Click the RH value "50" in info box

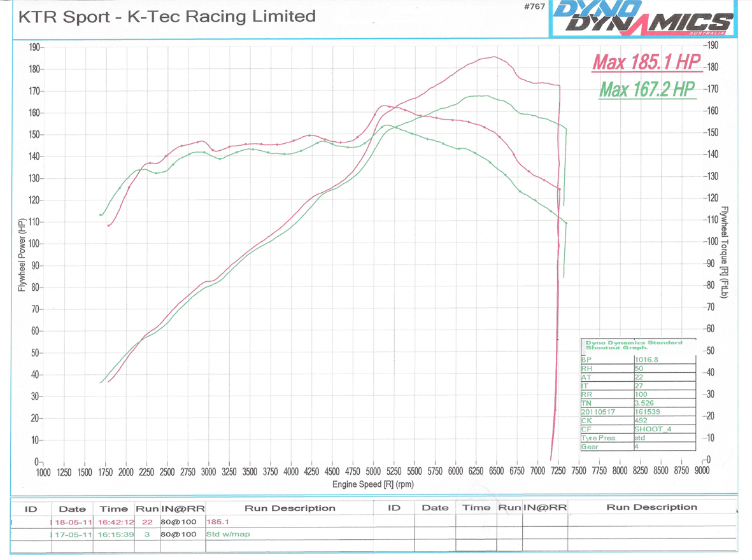pyautogui.click(x=639, y=368)
